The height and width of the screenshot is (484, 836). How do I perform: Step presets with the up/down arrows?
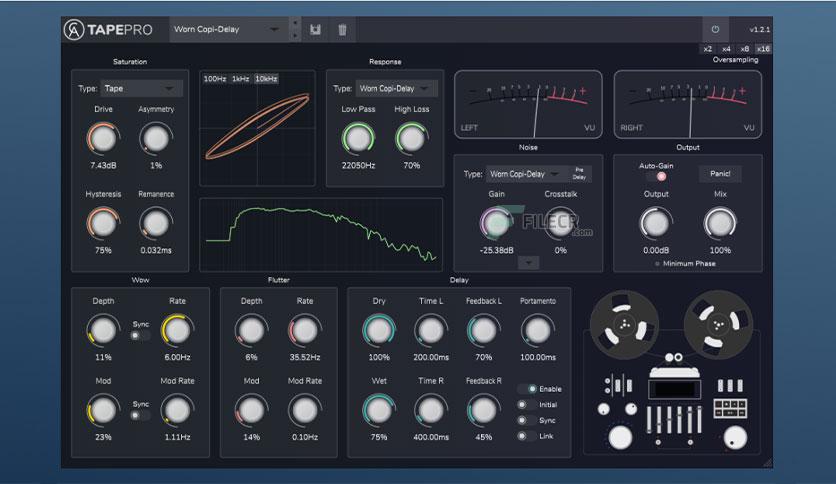pyautogui.click(x=295, y=29)
